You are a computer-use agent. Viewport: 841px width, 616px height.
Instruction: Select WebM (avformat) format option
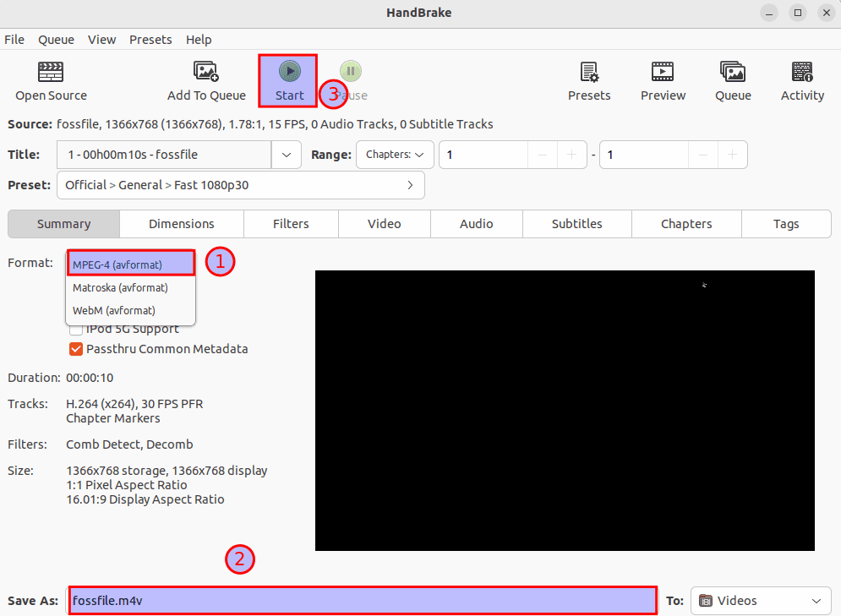[x=131, y=311]
